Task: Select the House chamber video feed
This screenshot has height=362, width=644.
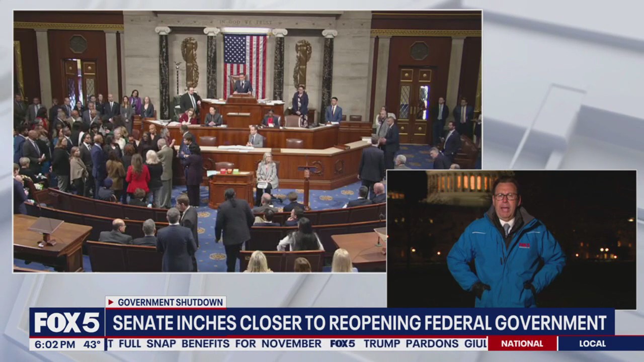Action: (201, 141)
